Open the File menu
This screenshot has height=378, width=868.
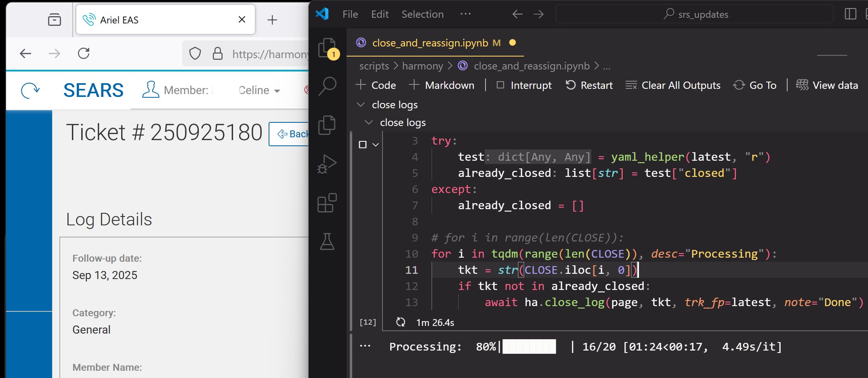tap(350, 14)
